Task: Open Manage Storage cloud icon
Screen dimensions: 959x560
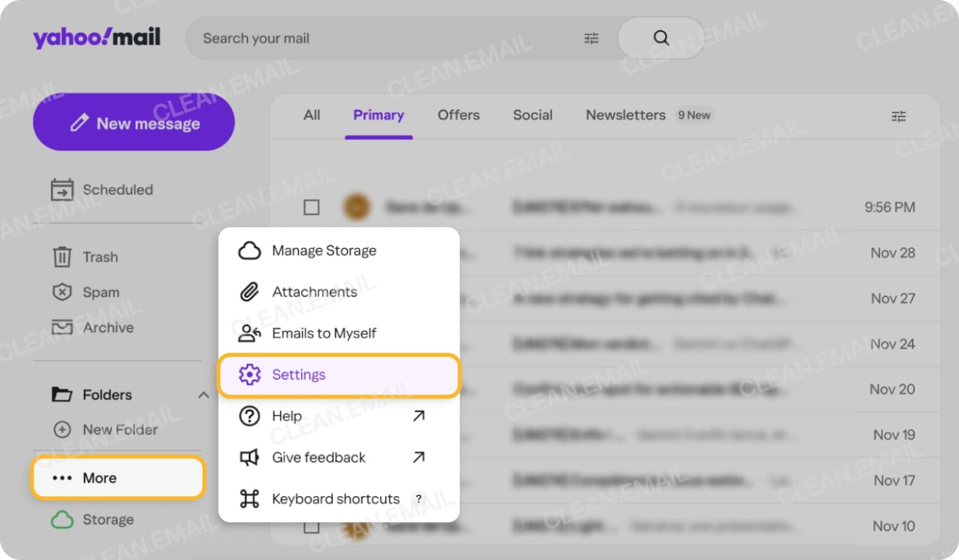Action: click(250, 250)
